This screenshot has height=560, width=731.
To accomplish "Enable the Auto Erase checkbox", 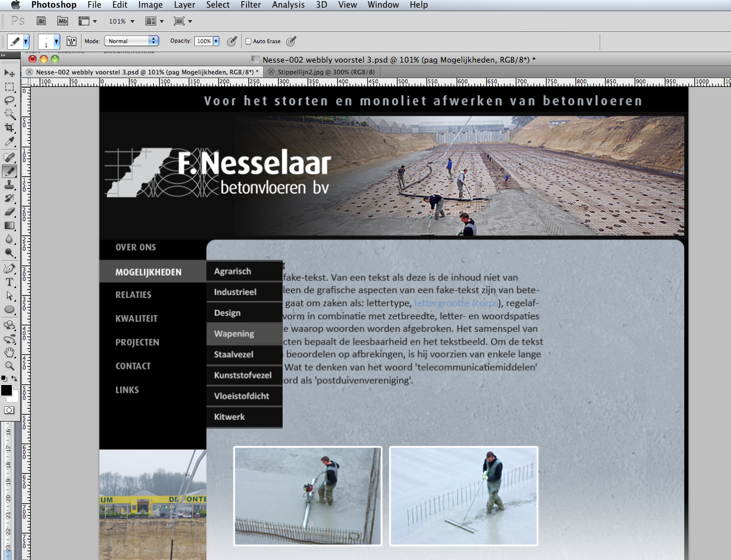I will tap(248, 41).
